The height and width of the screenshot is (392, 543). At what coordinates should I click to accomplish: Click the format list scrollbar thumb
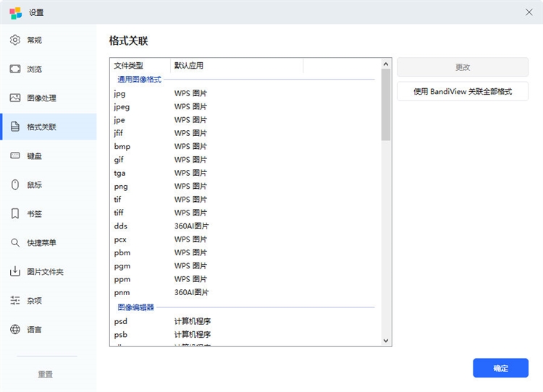(386, 105)
